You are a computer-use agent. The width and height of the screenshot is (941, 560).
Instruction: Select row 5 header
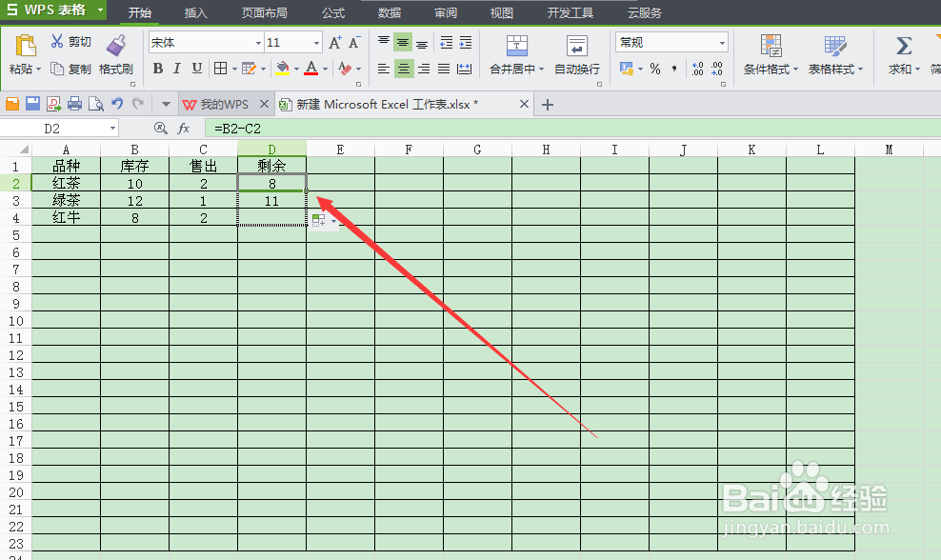[15, 234]
